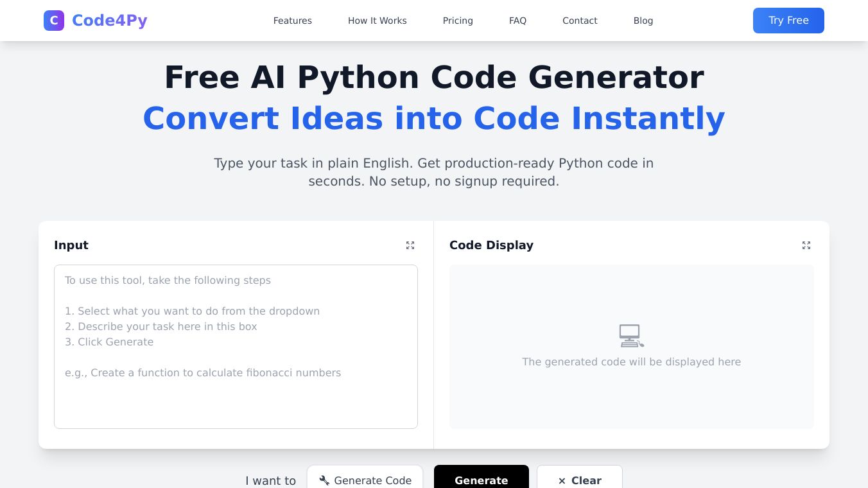Viewport: 868px width, 488px height.
Task: Click the Code4Py brand name
Action: [110, 21]
